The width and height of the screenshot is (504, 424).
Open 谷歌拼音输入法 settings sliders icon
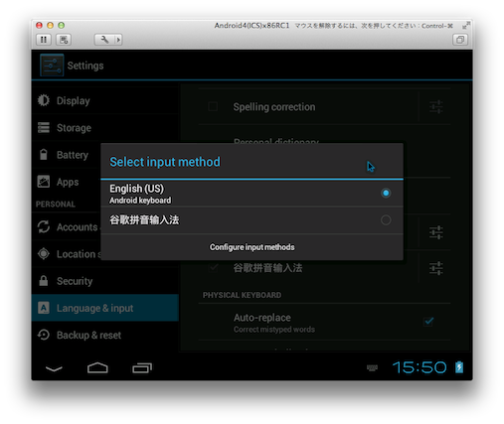[x=436, y=268]
